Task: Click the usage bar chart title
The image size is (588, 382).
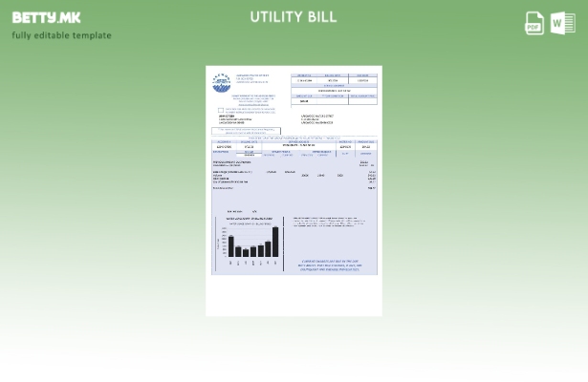Action: [249, 219]
